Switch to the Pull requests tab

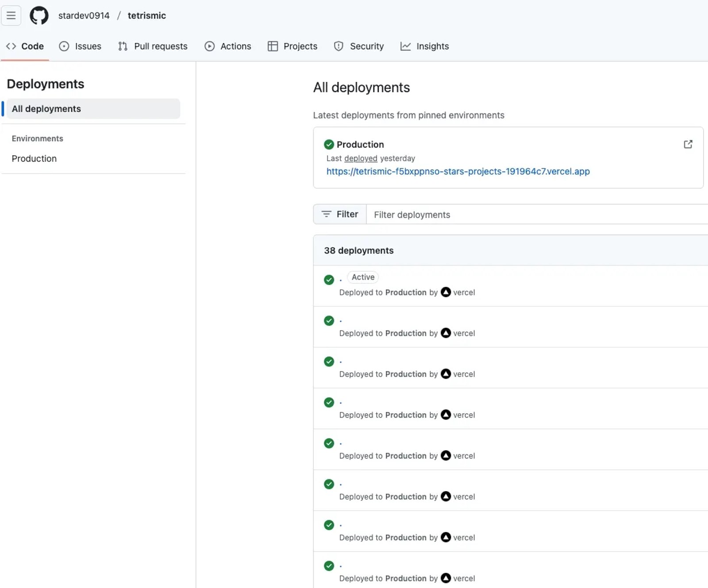tap(153, 46)
